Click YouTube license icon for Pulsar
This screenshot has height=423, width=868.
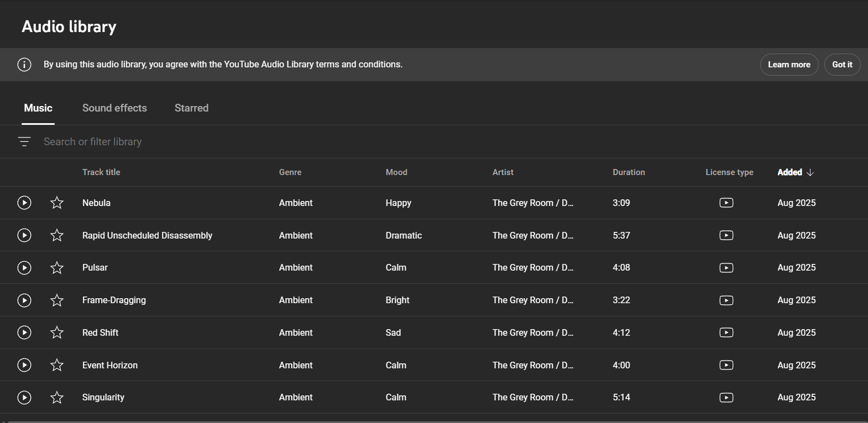tap(726, 268)
